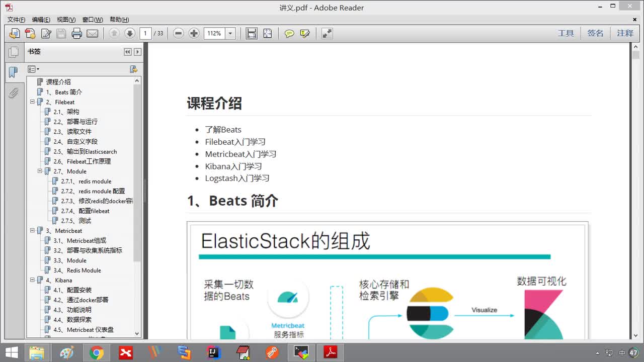Jump to 2.6、Filebeat工作原理 bookmark

[82, 161]
